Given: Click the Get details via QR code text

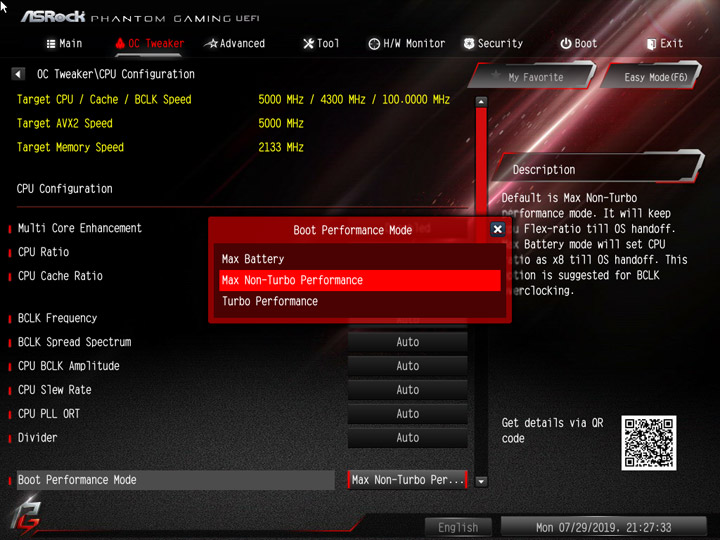Looking at the screenshot, I should point(552,430).
